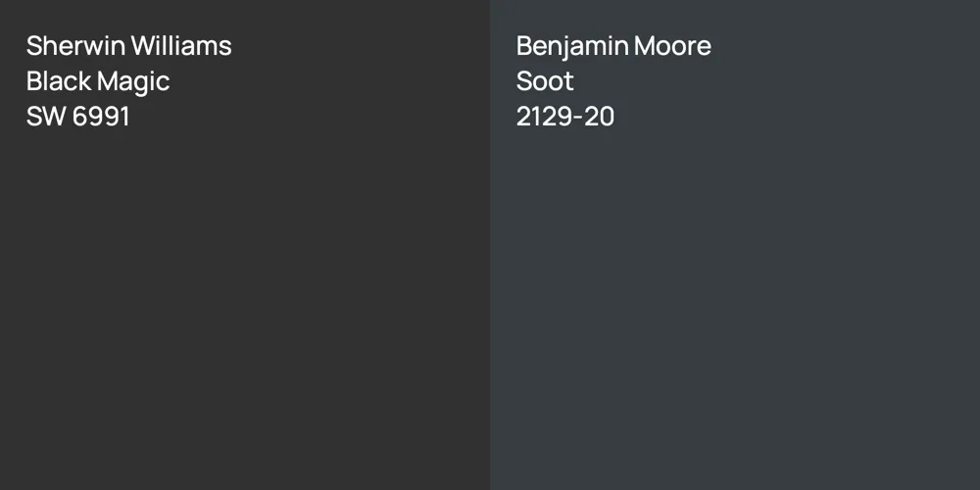Click the boundary line between the two swatches

490,245
